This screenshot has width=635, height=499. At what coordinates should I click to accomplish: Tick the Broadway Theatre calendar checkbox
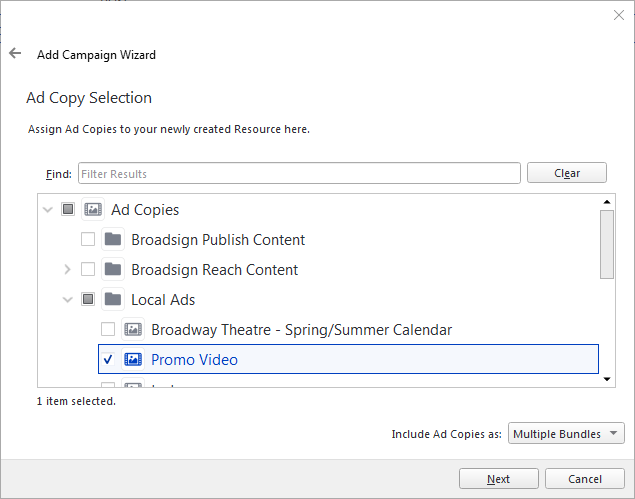click(x=108, y=330)
